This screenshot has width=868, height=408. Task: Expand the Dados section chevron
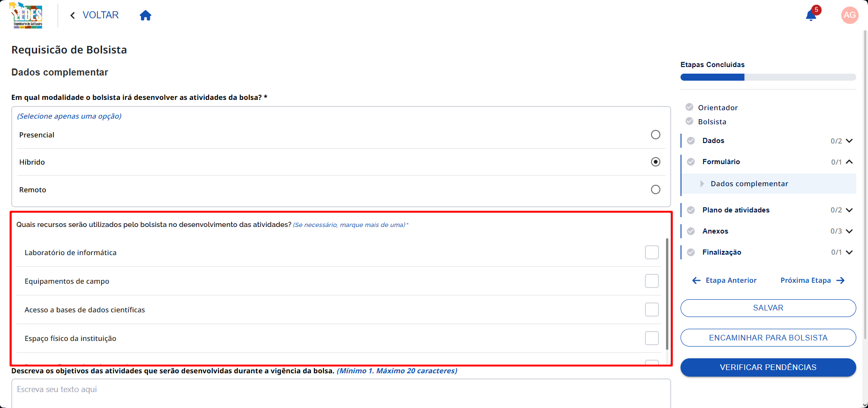(x=849, y=141)
